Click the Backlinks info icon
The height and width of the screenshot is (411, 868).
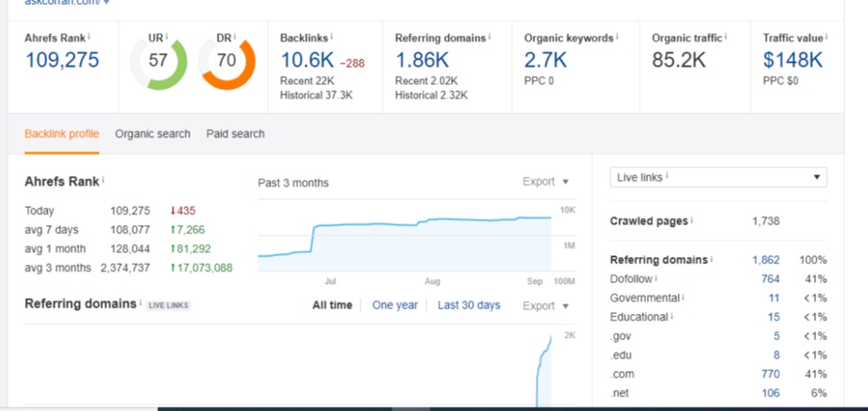pos(332,37)
